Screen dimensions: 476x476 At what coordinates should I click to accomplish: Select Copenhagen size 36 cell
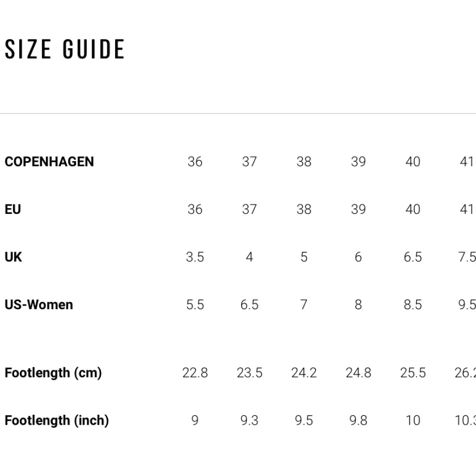tap(195, 162)
